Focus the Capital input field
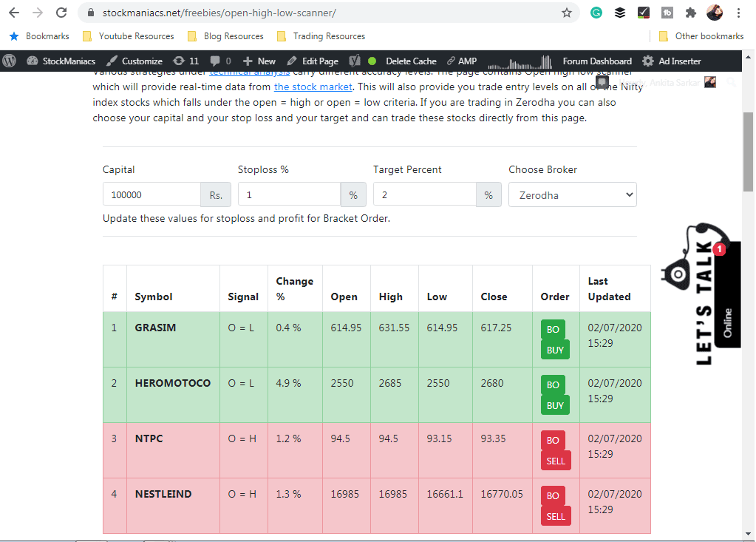The height and width of the screenshot is (542, 756). point(152,194)
